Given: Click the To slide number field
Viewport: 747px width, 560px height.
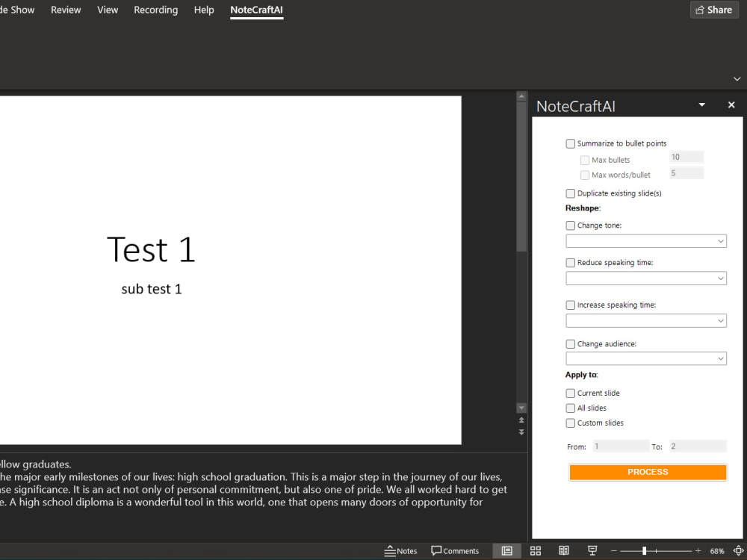Looking at the screenshot, I should click(698, 447).
